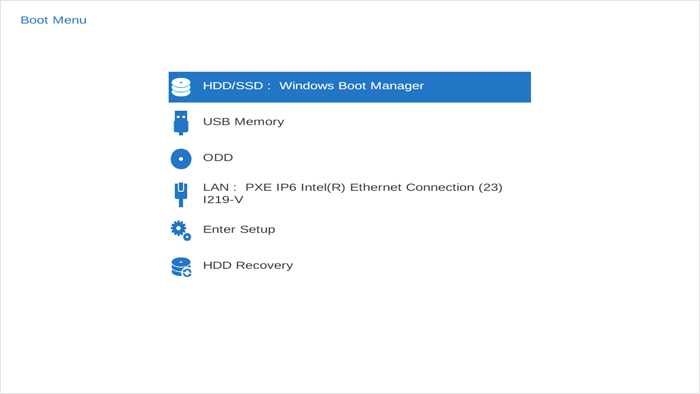Screen dimensions: 700x394
Task: Click the USB stick icon
Action: click(x=181, y=123)
